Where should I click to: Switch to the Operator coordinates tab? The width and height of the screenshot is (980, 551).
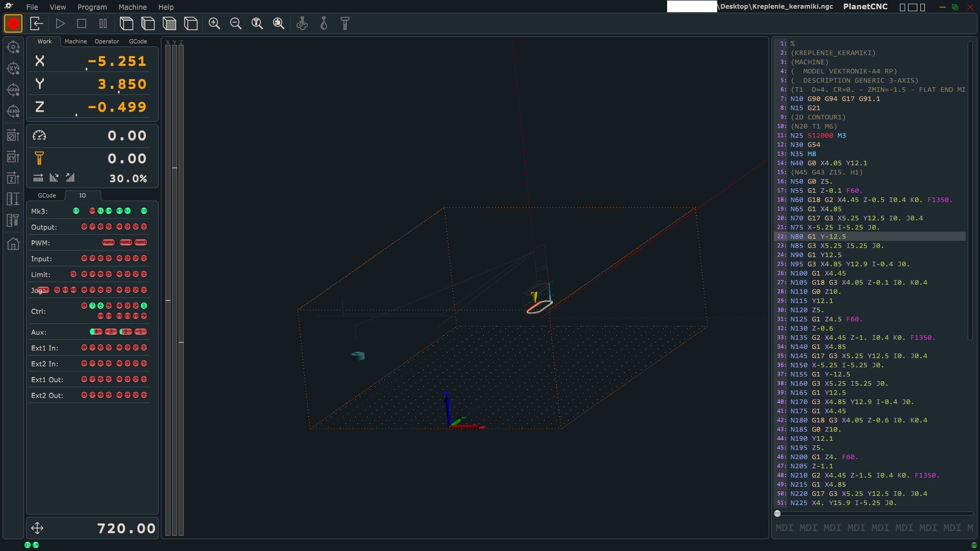(107, 41)
